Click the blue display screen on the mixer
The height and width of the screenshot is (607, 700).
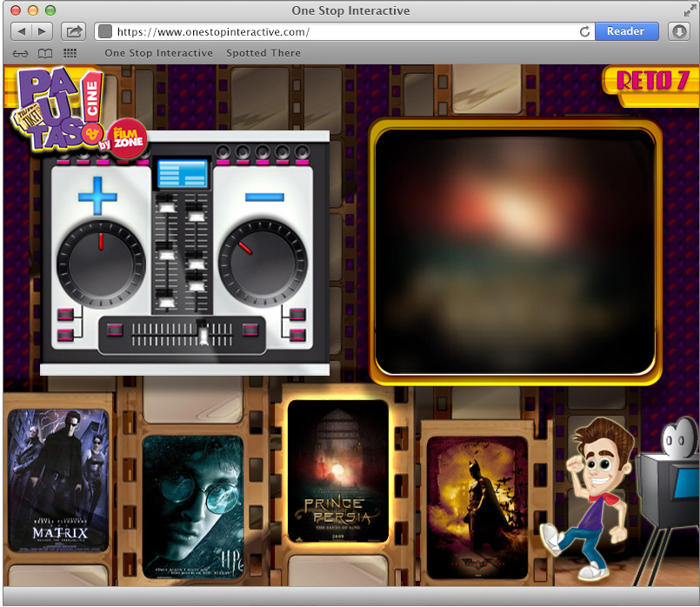tap(183, 174)
